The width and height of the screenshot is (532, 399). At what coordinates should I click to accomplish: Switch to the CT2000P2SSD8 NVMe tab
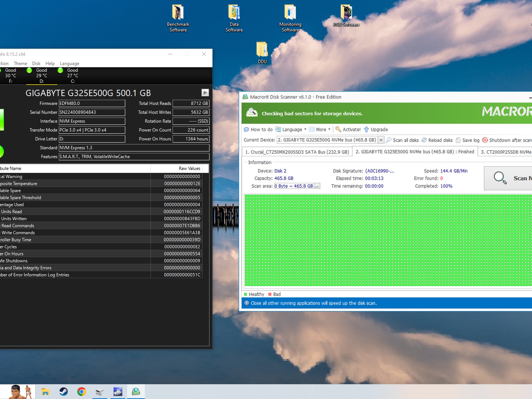tap(505, 152)
